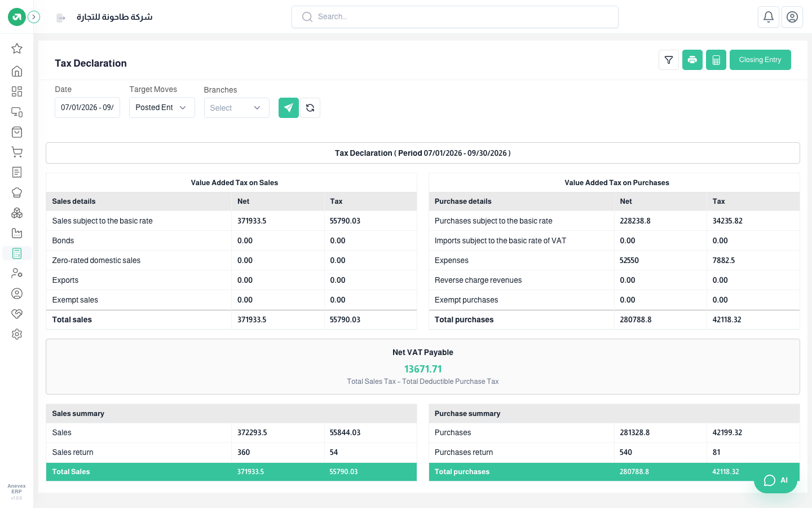The width and height of the screenshot is (812, 508).
Task: Expand the sidebar with the arrow toggle
Action: pos(34,17)
